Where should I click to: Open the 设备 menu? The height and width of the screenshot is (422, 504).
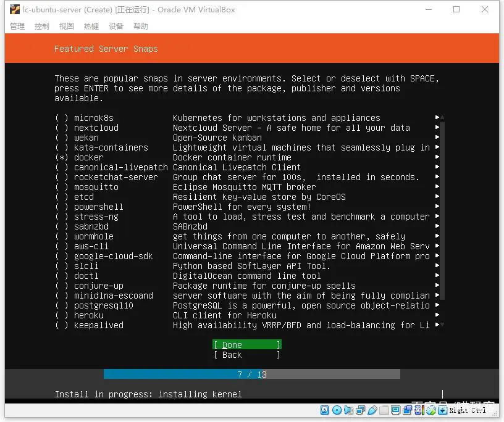[x=116, y=27]
